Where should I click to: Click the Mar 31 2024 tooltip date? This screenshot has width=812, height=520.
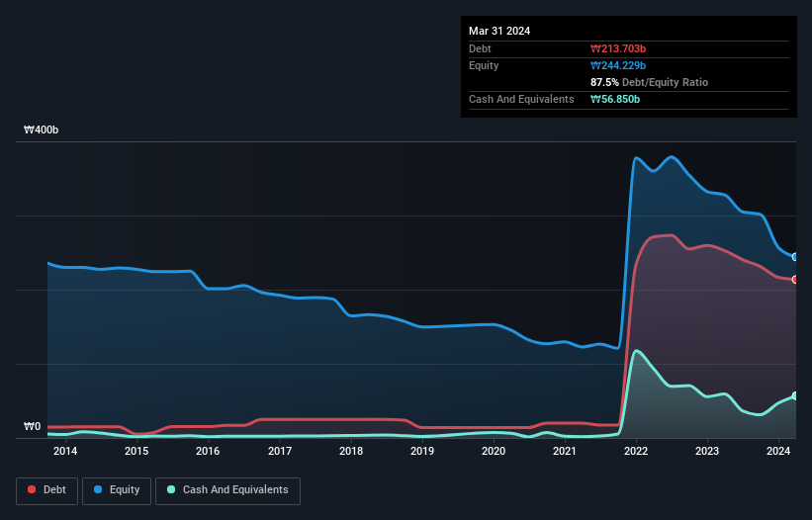click(x=499, y=31)
